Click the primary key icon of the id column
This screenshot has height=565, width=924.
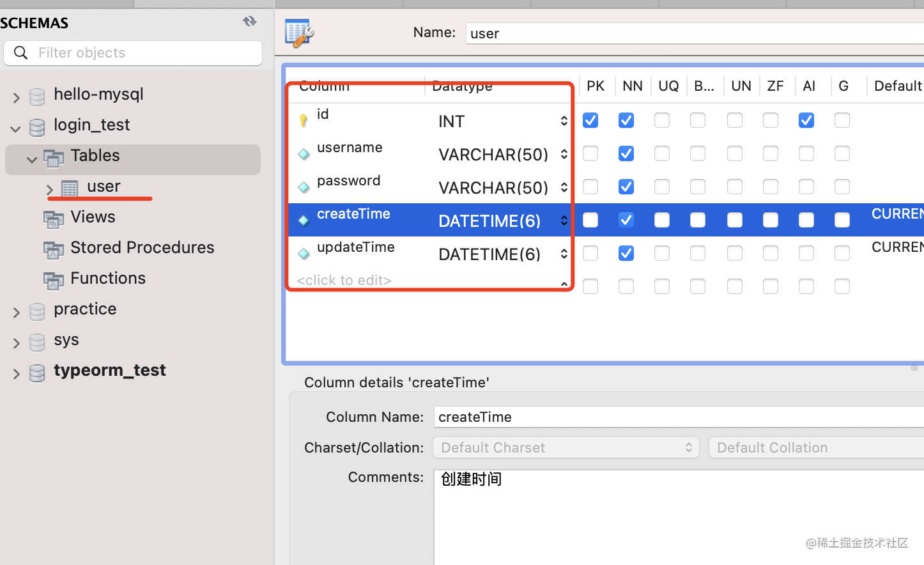(x=304, y=120)
